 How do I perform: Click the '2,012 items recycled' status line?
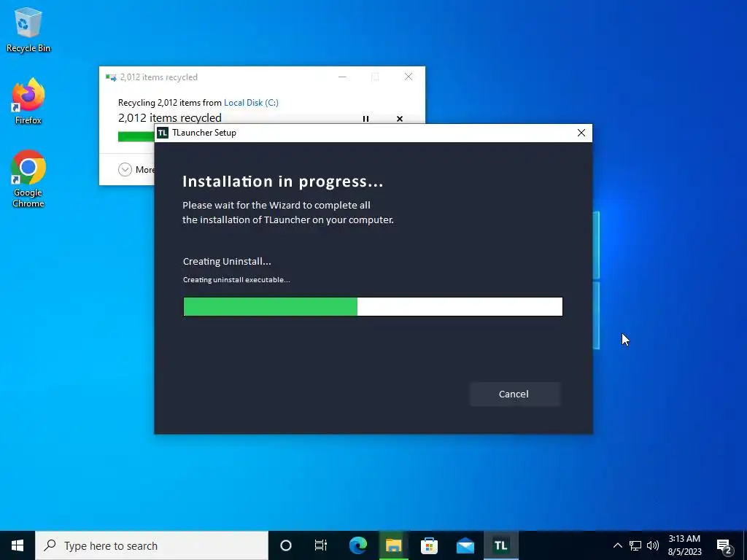(169, 117)
